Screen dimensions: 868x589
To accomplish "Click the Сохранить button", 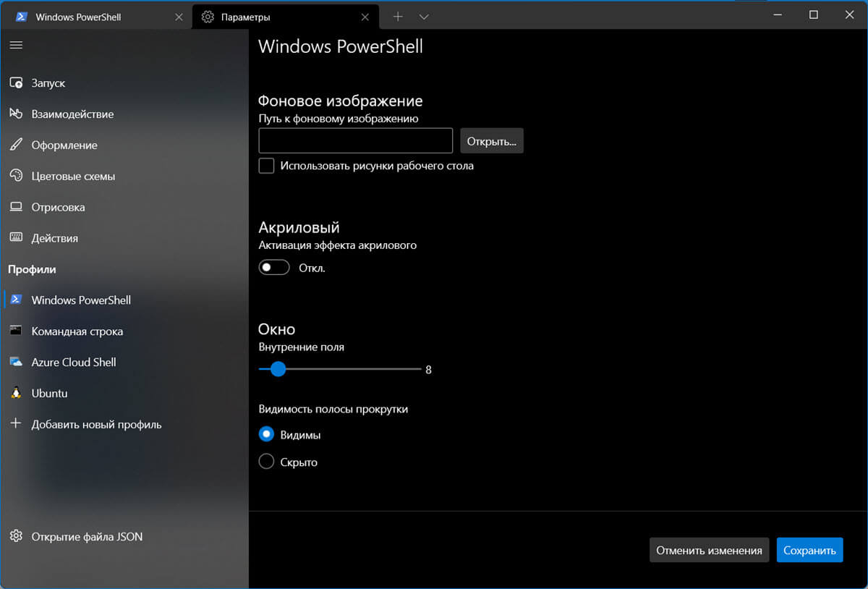I will tap(809, 551).
